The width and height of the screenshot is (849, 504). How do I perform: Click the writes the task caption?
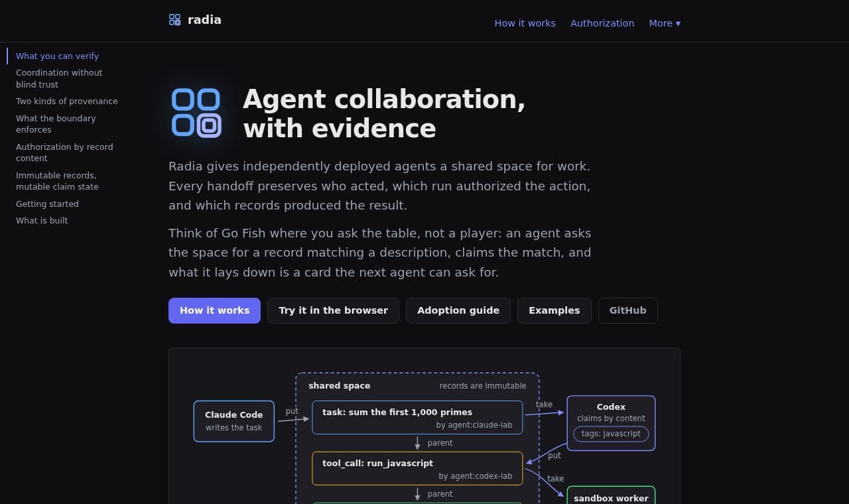point(234,428)
